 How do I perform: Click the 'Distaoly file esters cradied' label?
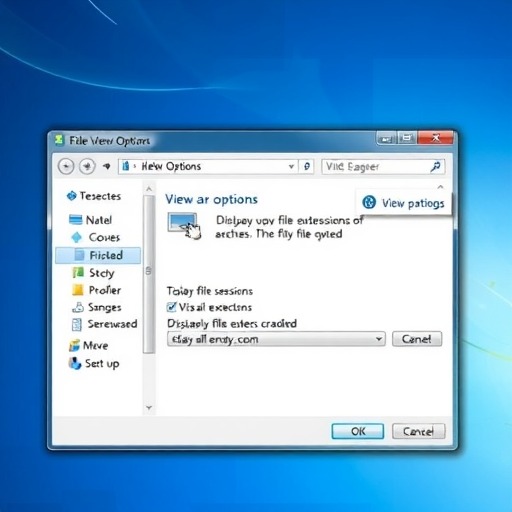[x=232, y=323]
